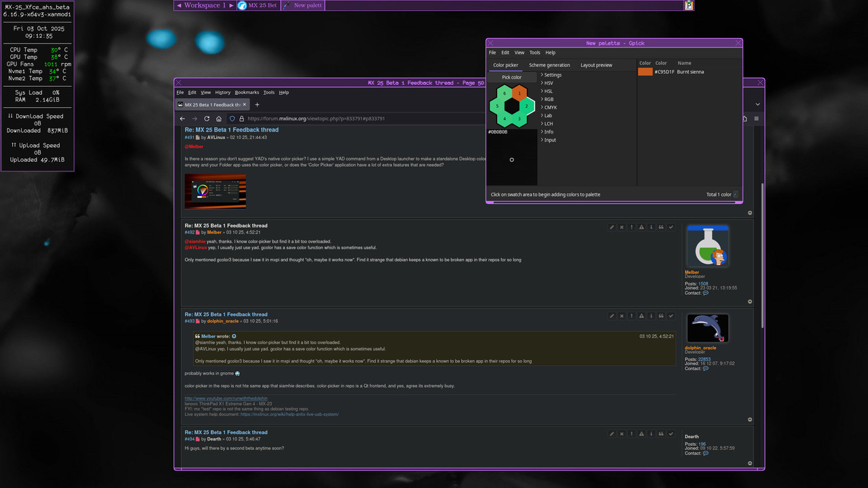Expand the Lab section in Gpick
868x488 pixels.
[x=546, y=116]
